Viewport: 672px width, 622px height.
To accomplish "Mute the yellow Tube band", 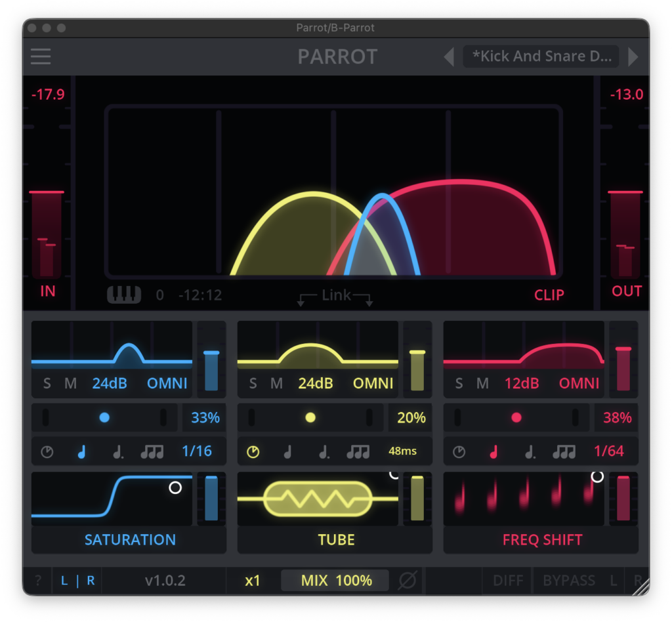I will 277,383.
